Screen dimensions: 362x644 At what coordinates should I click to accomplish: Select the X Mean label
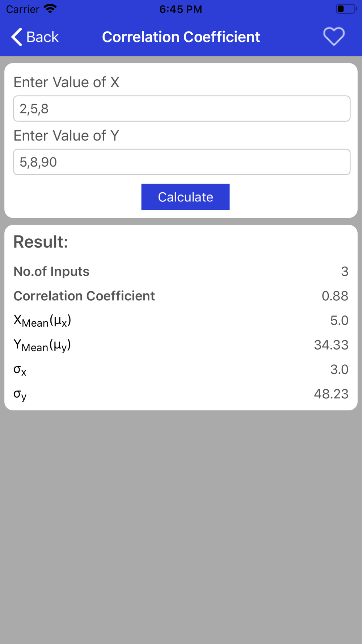[42, 321]
